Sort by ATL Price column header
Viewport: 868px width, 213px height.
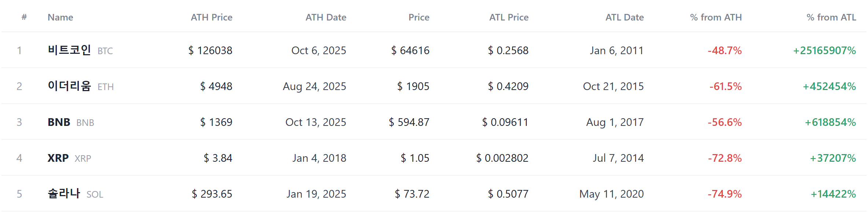coord(509,17)
